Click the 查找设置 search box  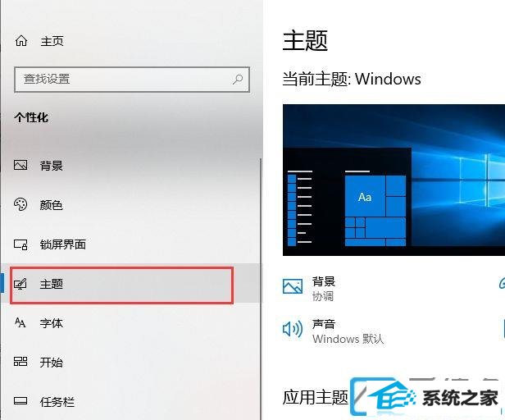[132, 80]
